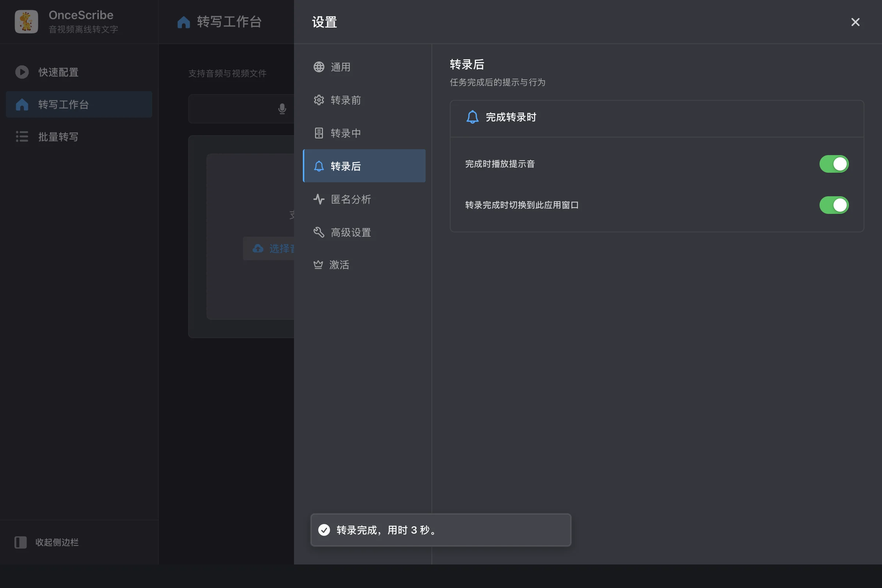Select the 转录后 settings tab
Viewport: 882px width, 588px height.
(364, 166)
